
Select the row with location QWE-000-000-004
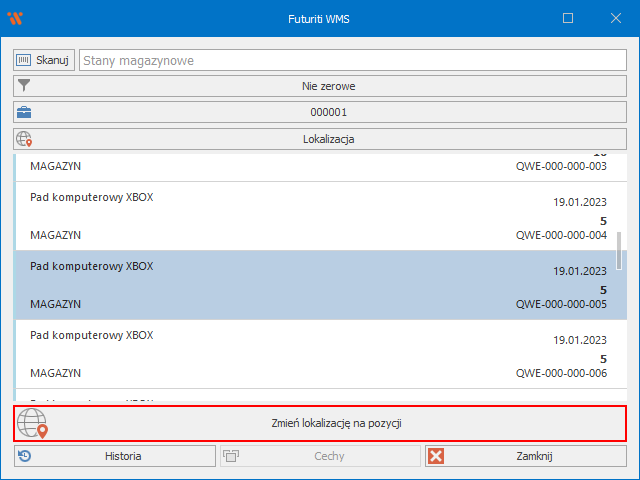pyautogui.click(x=318, y=216)
